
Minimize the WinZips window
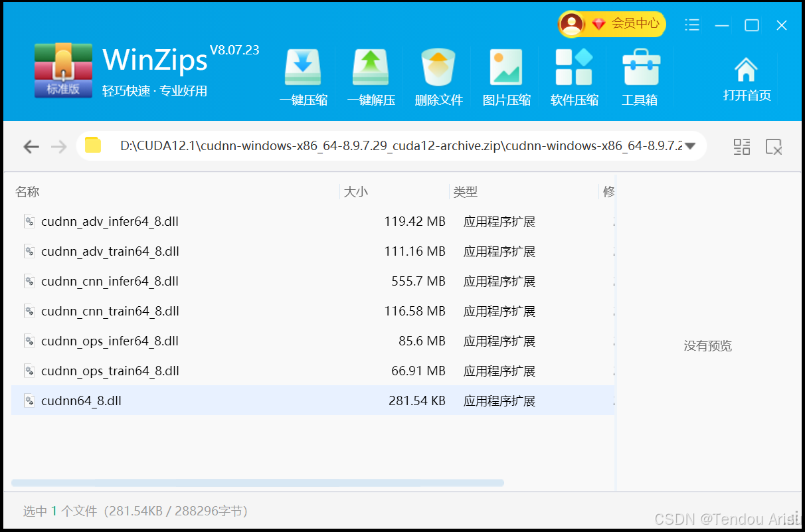tap(722, 25)
